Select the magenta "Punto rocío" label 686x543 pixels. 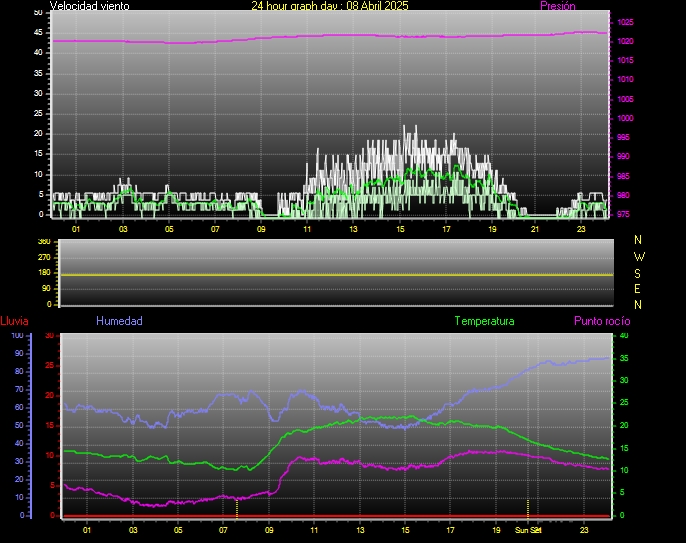[x=602, y=321]
